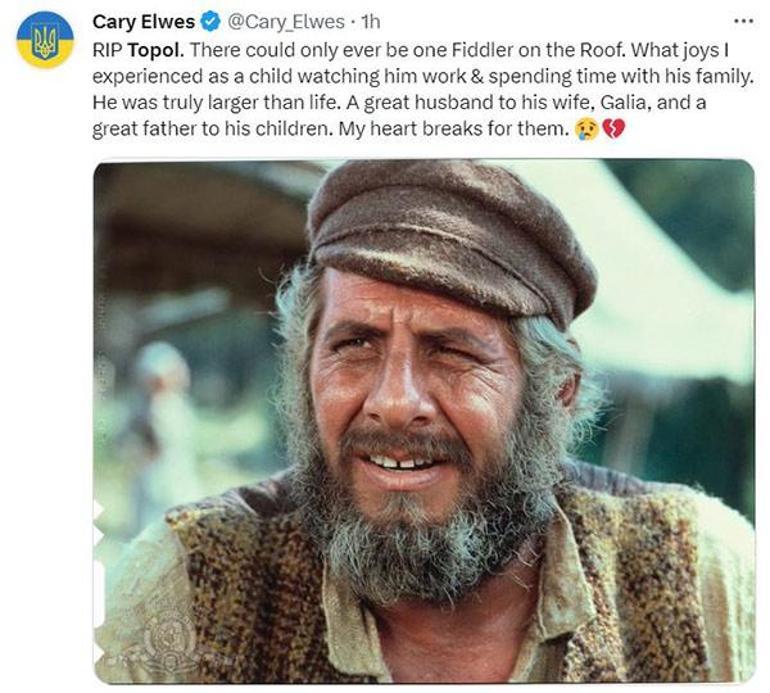
Task: Click the Cary Elwes profile avatar
Action: [x=45, y=40]
